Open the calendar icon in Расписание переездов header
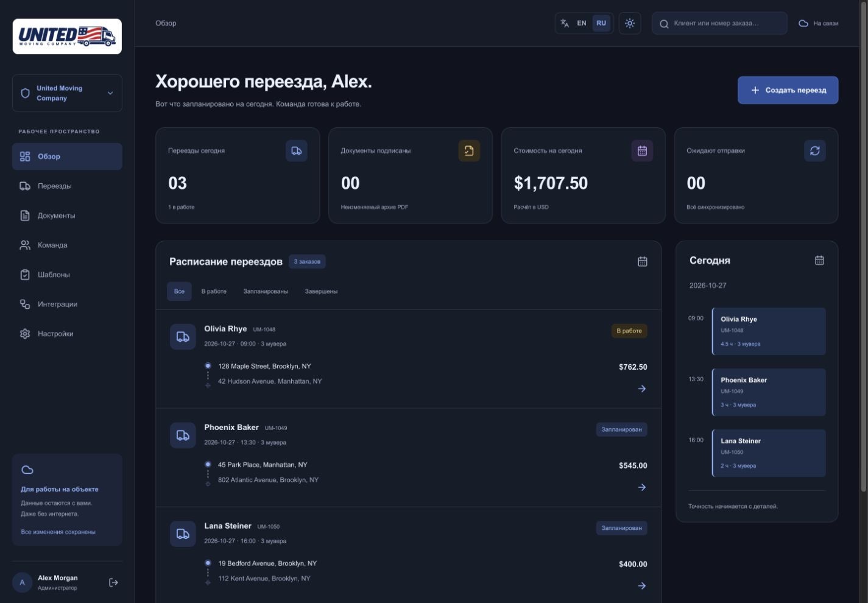The image size is (868, 603). tap(642, 261)
